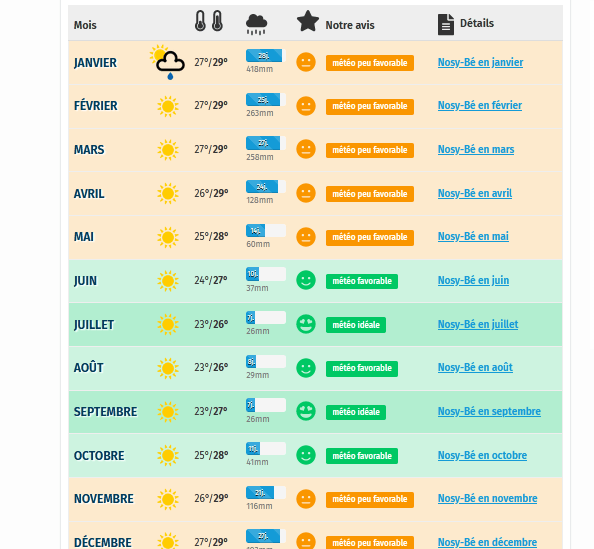Image resolution: width=594 pixels, height=549 pixels.
Task: Click the sun icon in the Juillet row
Action: [x=168, y=324]
